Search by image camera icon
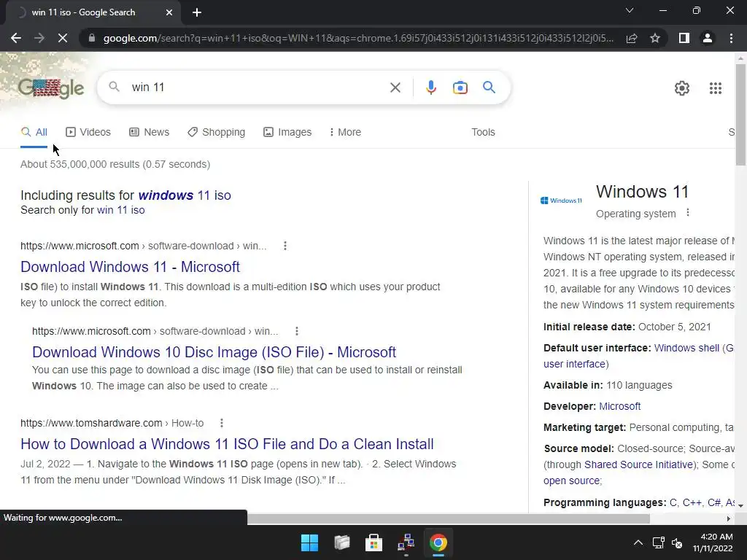The width and height of the screenshot is (747, 560). 460,87
